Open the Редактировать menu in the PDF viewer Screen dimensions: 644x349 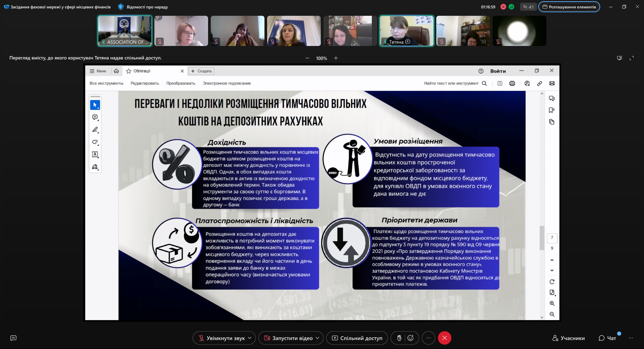coord(145,84)
